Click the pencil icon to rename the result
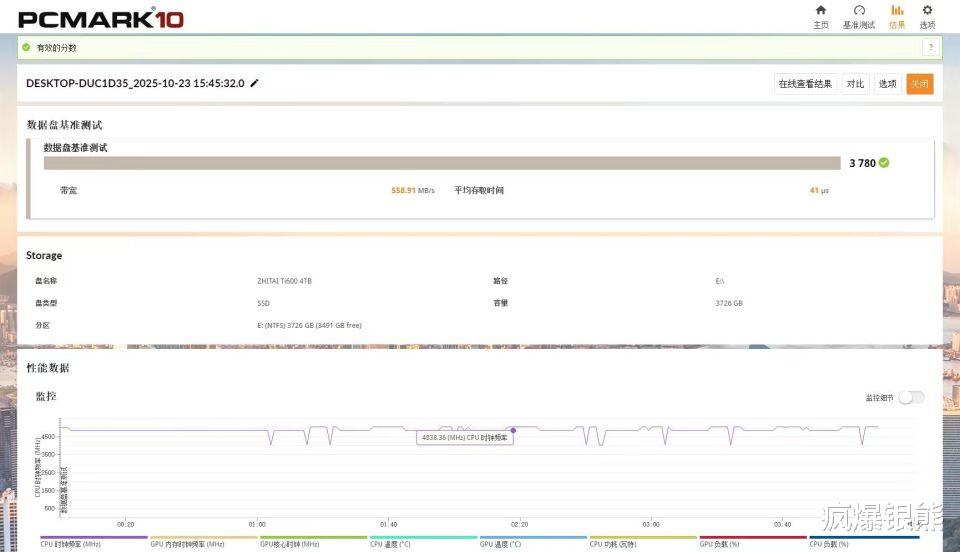This screenshot has width=960, height=552. 255,83
